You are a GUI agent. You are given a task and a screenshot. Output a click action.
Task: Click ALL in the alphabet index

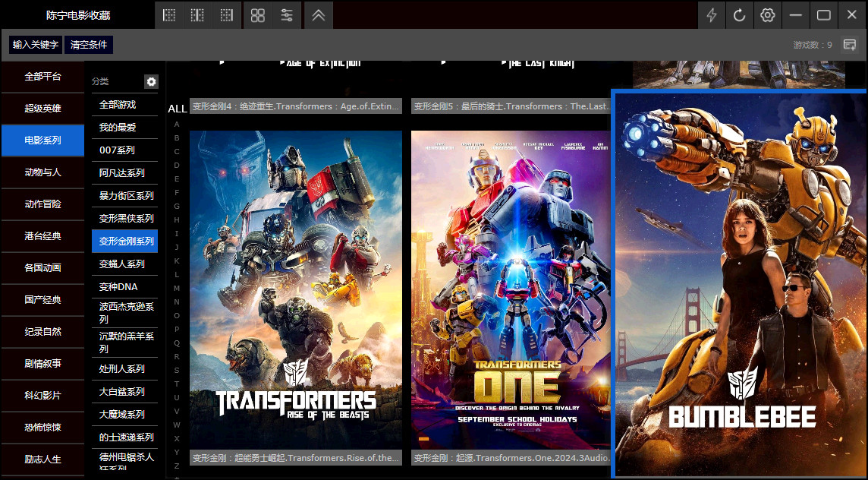coord(177,109)
